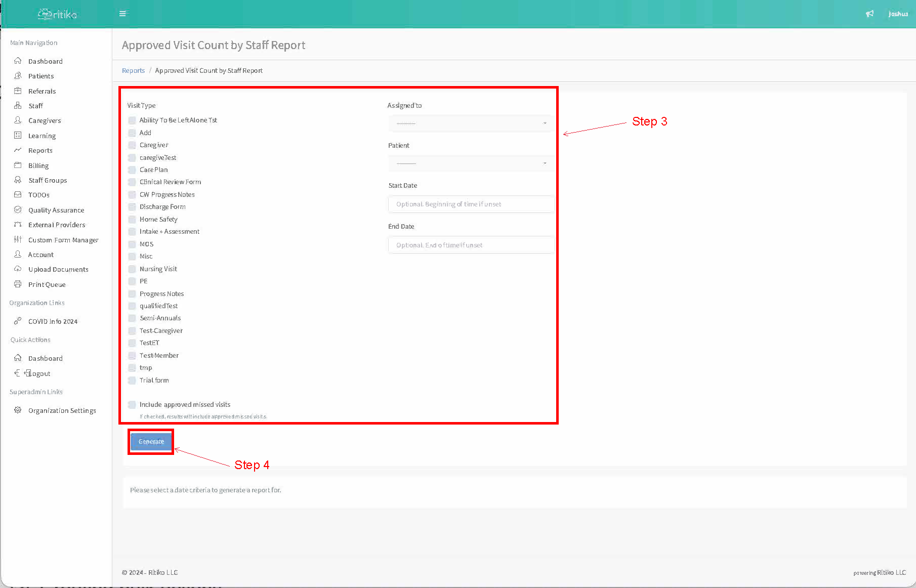Viewport: 916px width, 588px height.
Task: Check the Nursing Visit checkbox
Action: click(132, 269)
